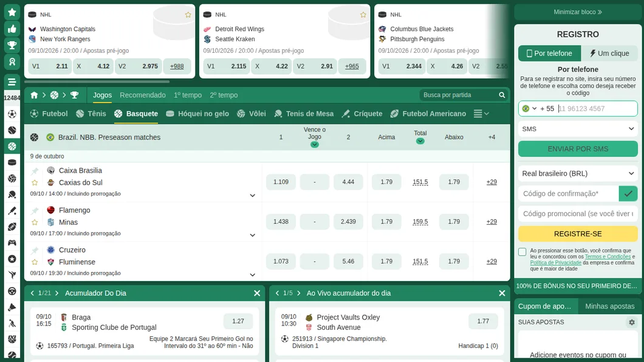Image resolution: width=644 pixels, height=362 pixels.
Task: Switch to Um clique registration tab
Action: [609, 53]
